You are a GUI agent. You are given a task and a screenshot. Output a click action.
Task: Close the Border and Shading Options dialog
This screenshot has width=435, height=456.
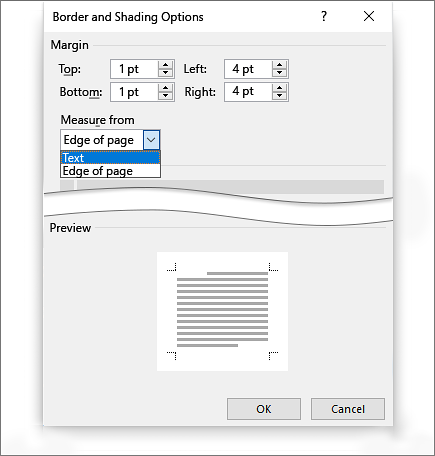[369, 16]
